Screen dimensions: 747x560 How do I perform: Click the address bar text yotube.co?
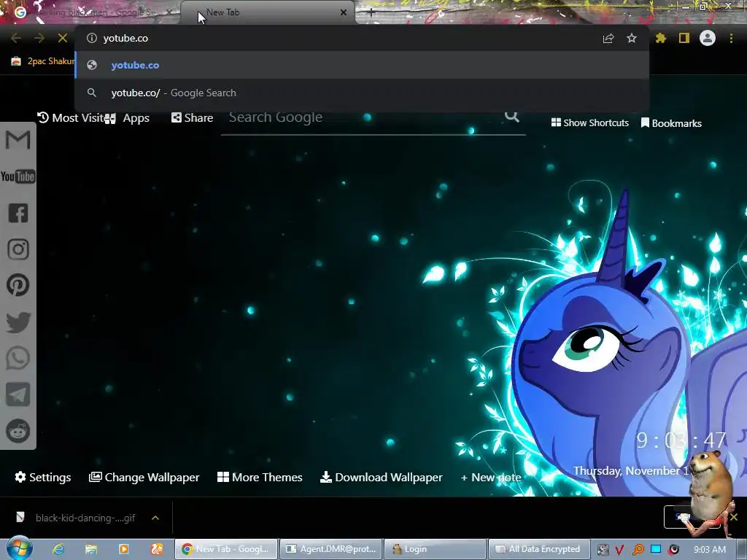(125, 38)
